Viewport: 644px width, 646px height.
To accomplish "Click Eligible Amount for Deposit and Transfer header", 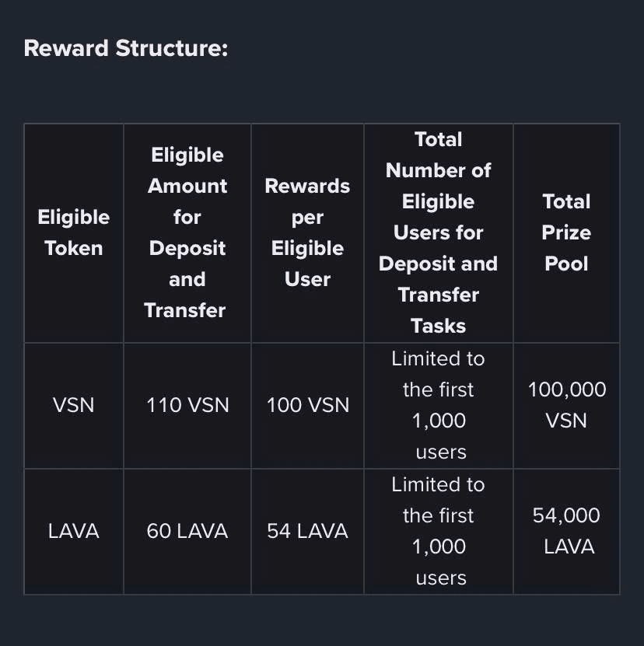I will click(x=187, y=232).
